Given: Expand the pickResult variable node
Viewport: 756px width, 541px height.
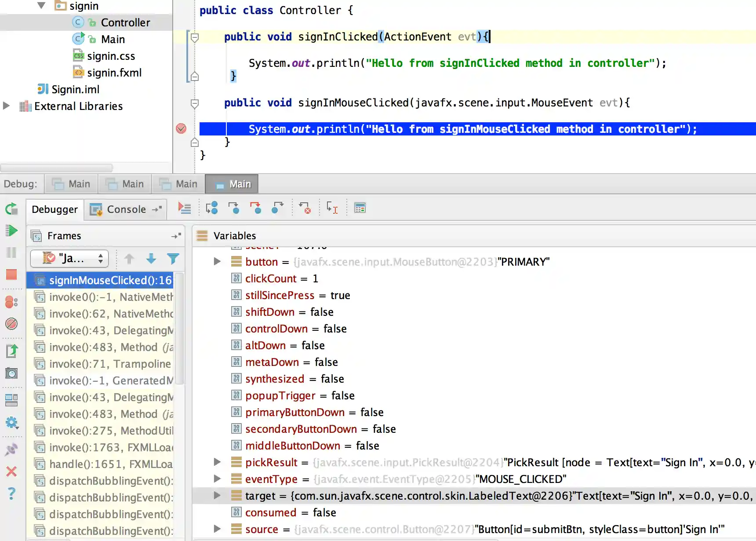Looking at the screenshot, I should coord(217,462).
